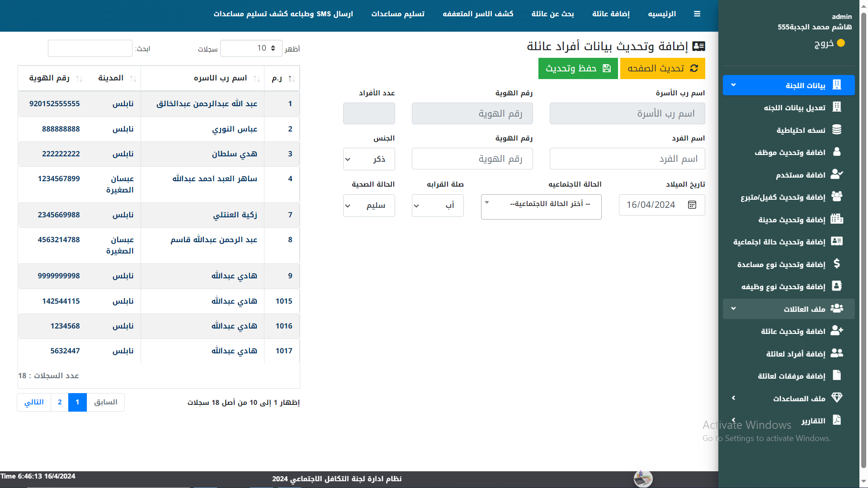Open the الجنس gender dropdown
The width and height of the screenshot is (868, 488).
(368, 159)
